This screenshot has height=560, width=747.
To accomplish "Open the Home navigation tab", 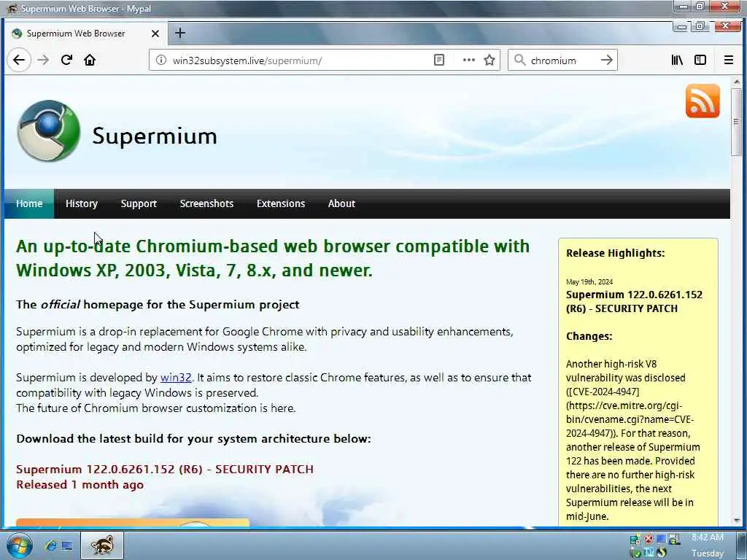I will click(29, 203).
